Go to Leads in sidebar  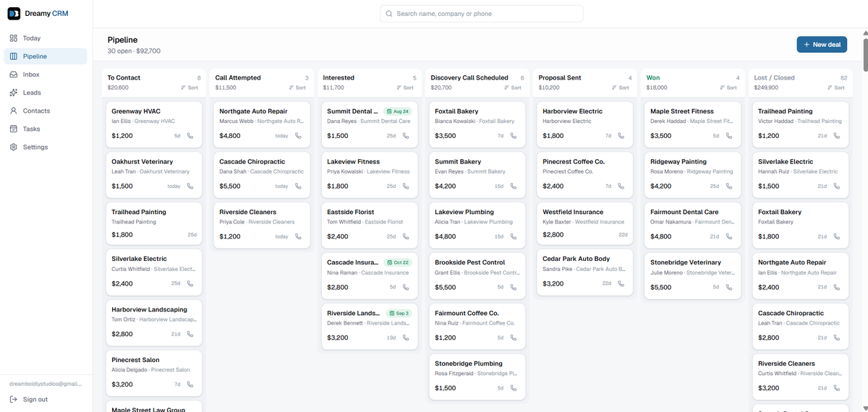(x=46, y=93)
